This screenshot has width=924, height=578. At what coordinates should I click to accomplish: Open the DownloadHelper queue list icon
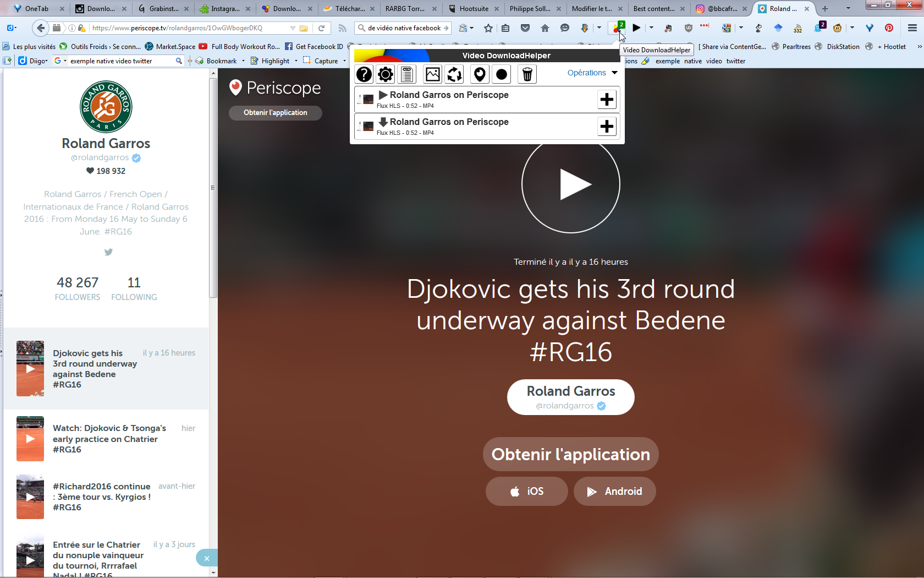pos(407,74)
